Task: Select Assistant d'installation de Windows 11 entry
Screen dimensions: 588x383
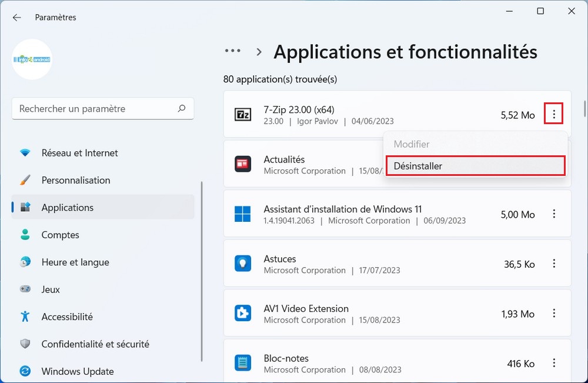Action: [397, 214]
